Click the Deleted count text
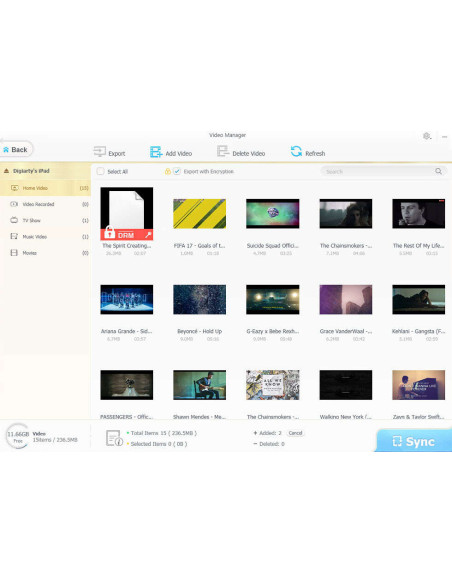The width and height of the screenshot is (452, 584). tap(272, 444)
